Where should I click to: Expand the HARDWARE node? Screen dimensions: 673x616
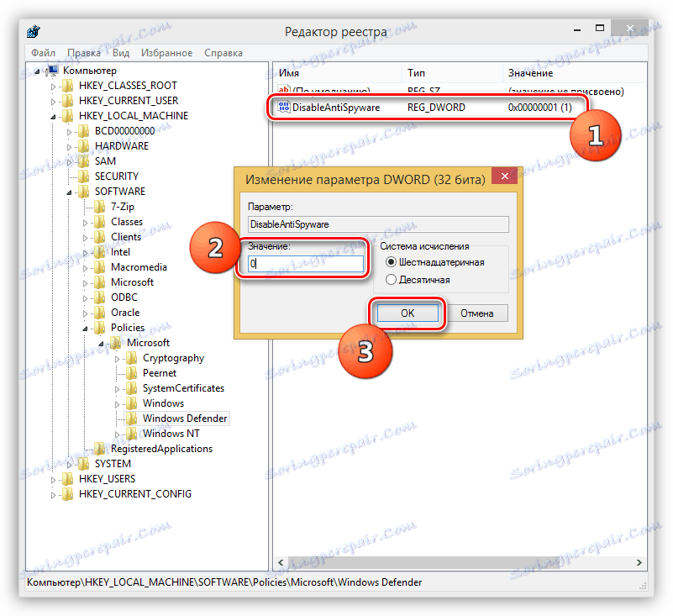click(69, 147)
